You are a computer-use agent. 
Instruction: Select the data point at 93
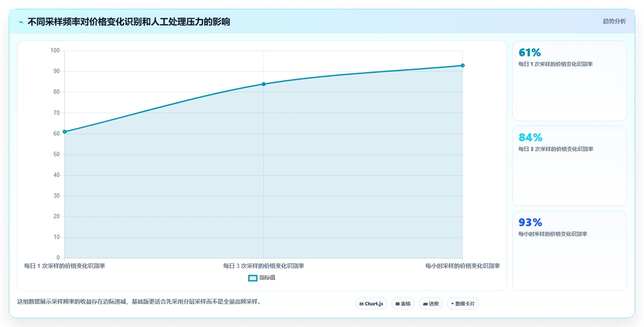463,66
